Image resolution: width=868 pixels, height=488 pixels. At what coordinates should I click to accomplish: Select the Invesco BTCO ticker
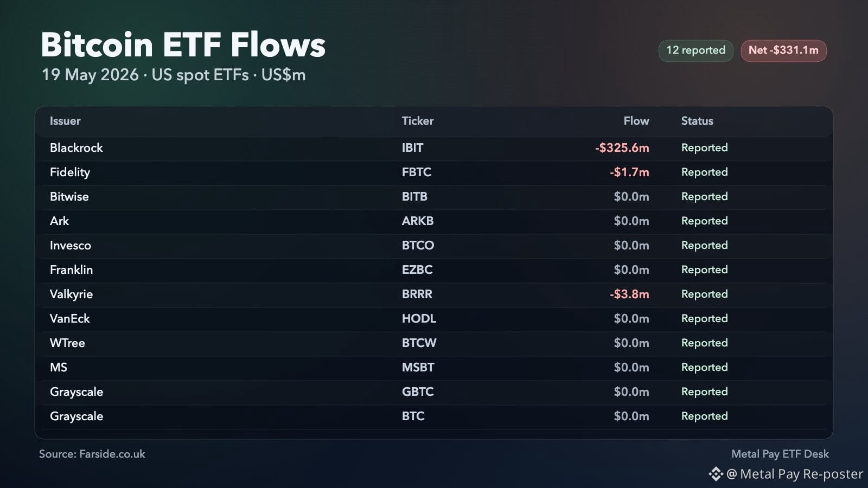coord(418,246)
